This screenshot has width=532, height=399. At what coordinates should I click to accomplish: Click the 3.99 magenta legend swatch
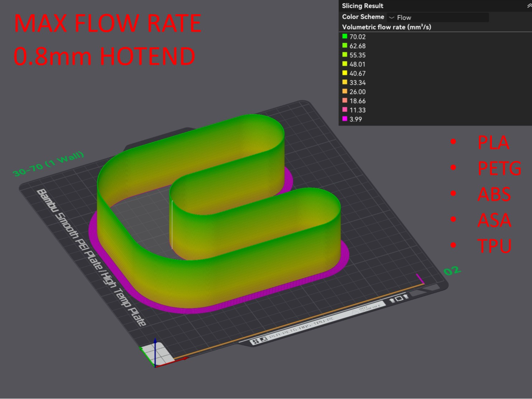point(344,119)
